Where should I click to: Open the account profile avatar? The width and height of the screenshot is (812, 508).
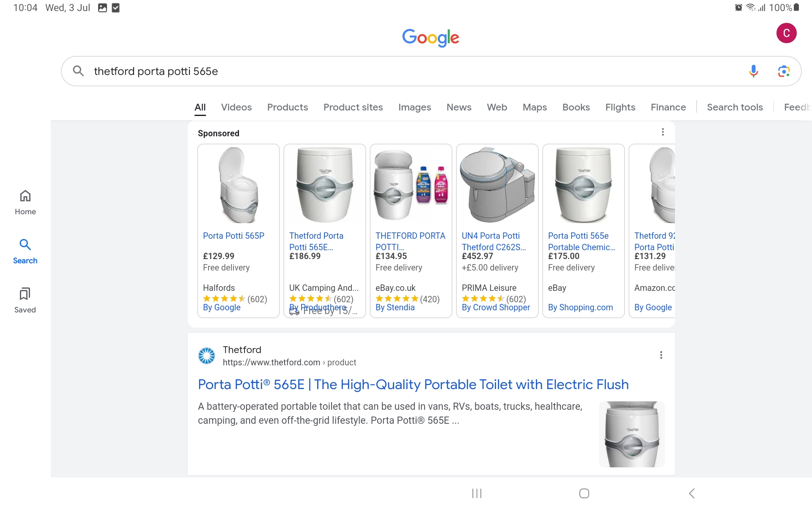[787, 33]
